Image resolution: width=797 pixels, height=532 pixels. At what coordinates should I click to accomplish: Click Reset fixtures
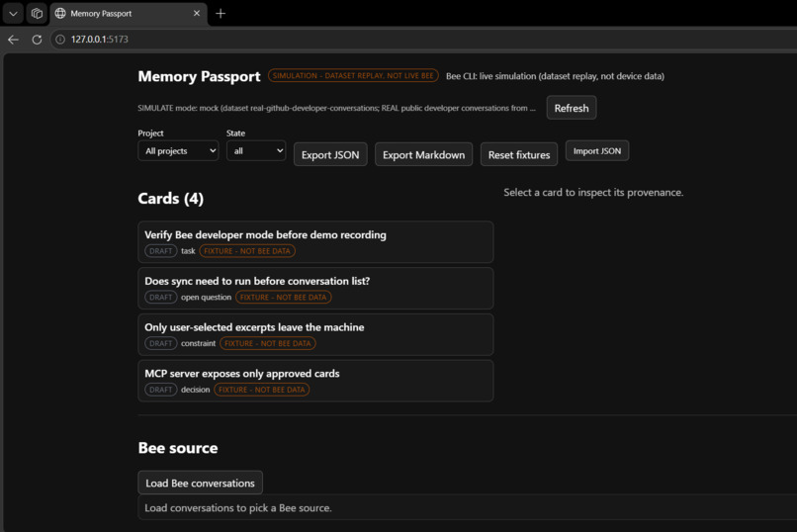pyautogui.click(x=519, y=154)
